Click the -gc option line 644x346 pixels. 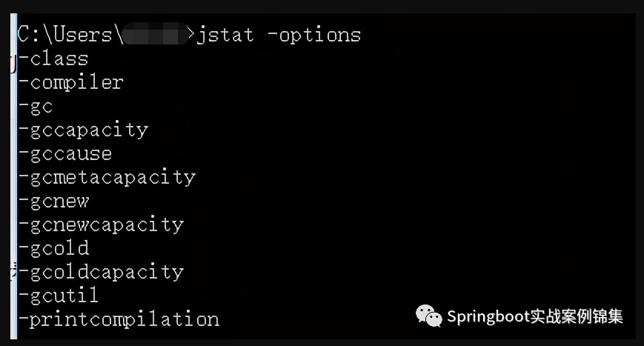click(x=36, y=107)
